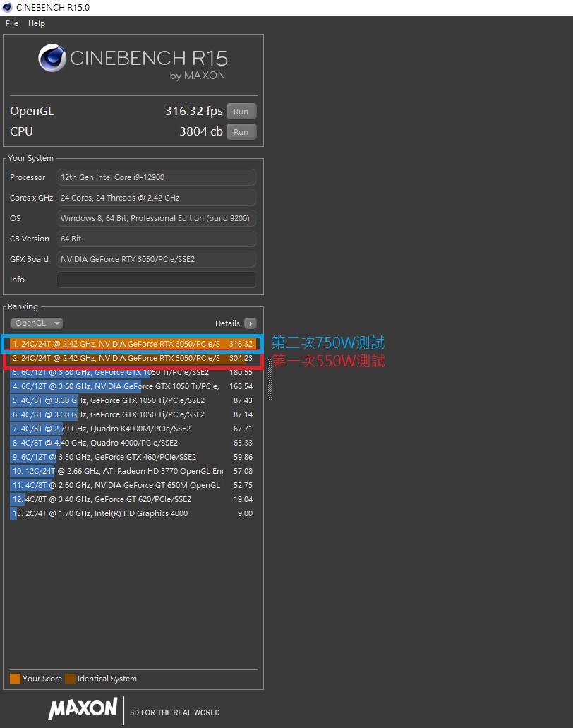Run the OpenGL benchmark

coord(241,112)
